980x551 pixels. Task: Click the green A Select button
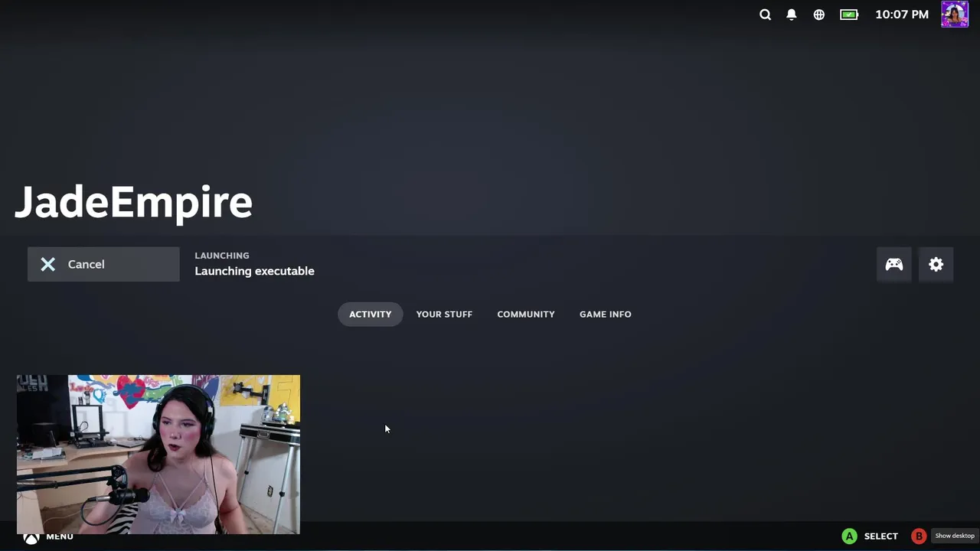click(x=849, y=536)
